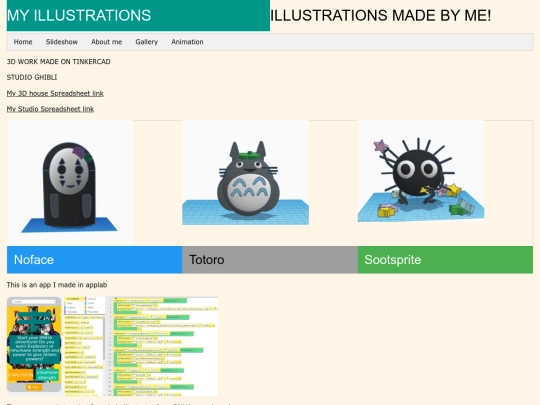Click the applab app screenshot image
The image size is (540, 405).
[x=112, y=346]
